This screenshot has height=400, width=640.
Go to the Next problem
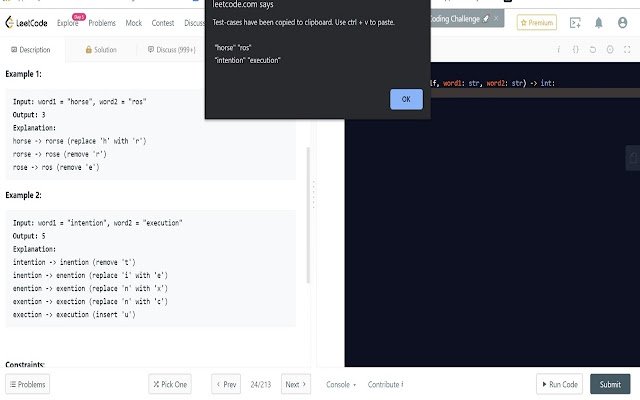(x=296, y=384)
